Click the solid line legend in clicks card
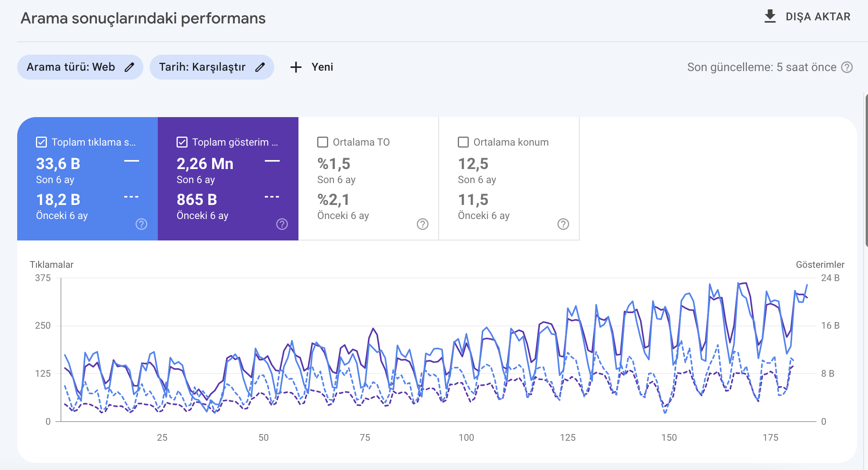Viewport: 868px width, 470px height. pyautogui.click(x=132, y=160)
